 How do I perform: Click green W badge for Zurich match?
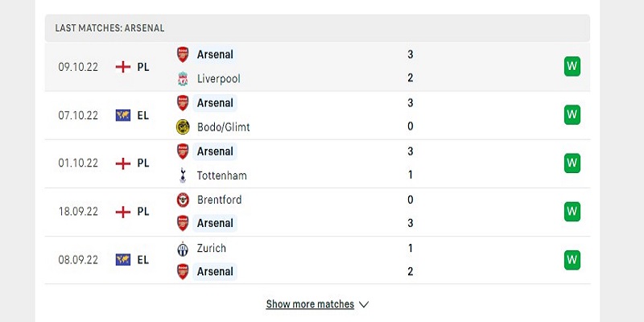572,260
